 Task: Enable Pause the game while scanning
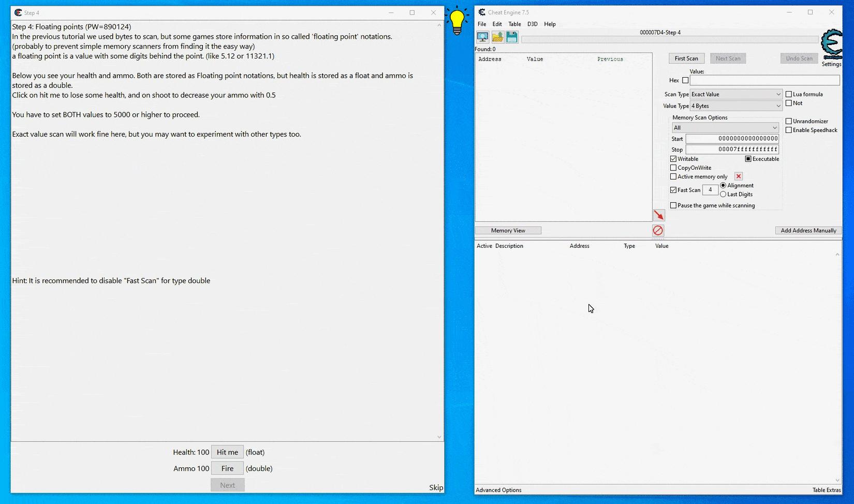[x=673, y=205]
